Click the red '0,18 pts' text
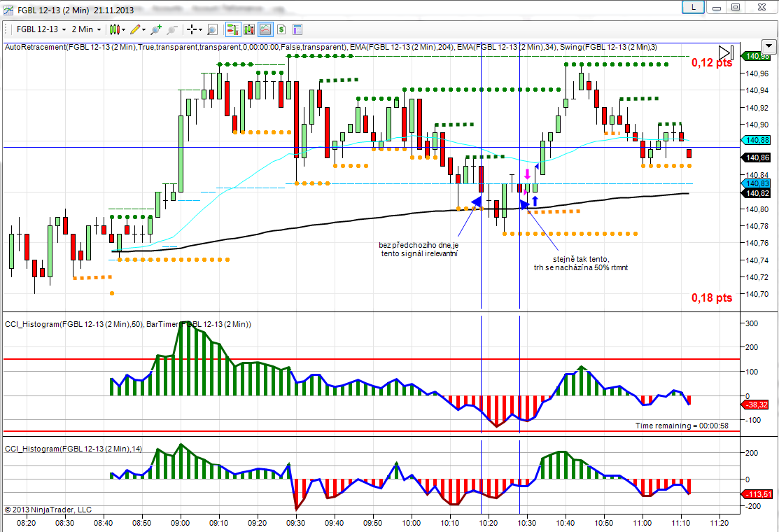 712,297
